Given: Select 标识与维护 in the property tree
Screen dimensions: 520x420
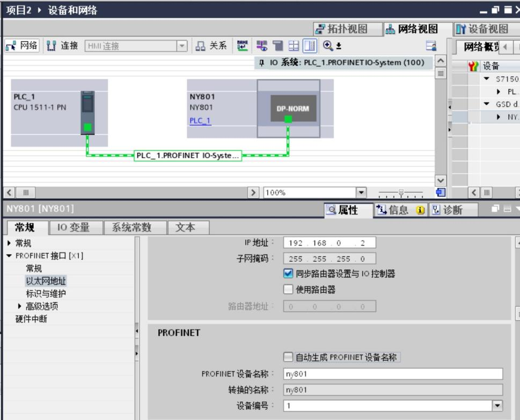Looking at the screenshot, I should point(46,293).
